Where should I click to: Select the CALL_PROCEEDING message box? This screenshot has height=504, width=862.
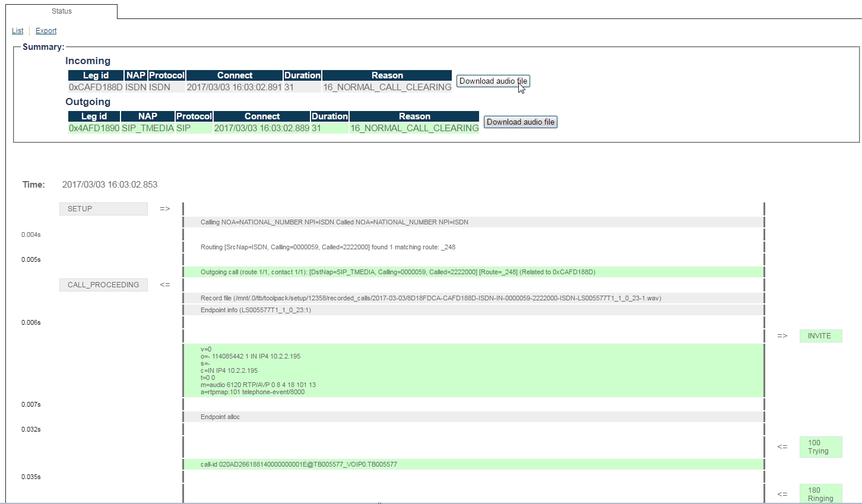tap(103, 285)
